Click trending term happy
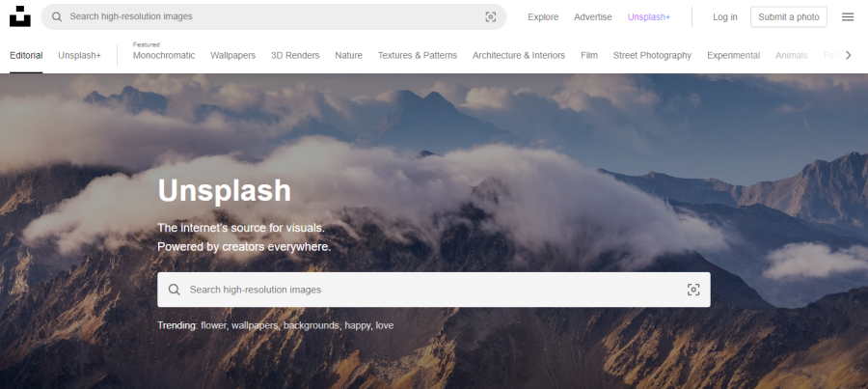Viewport: 868px width, 389px height. [x=357, y=325]
